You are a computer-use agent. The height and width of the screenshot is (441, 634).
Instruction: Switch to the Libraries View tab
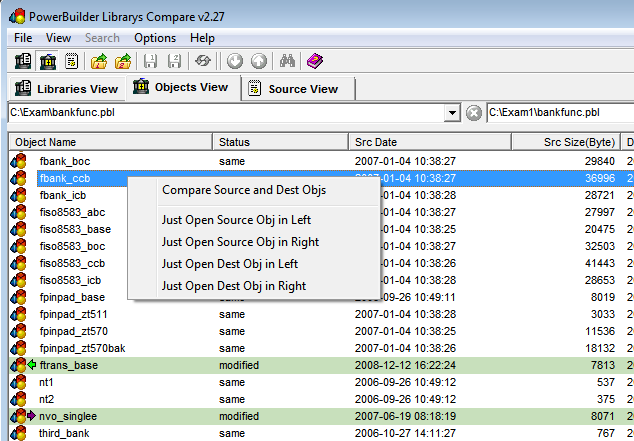point(67,89)
